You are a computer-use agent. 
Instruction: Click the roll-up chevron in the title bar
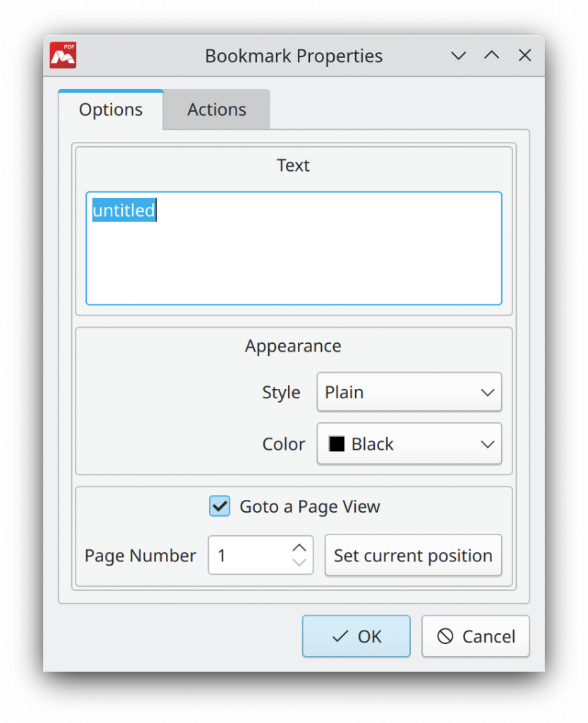point(491,55)
